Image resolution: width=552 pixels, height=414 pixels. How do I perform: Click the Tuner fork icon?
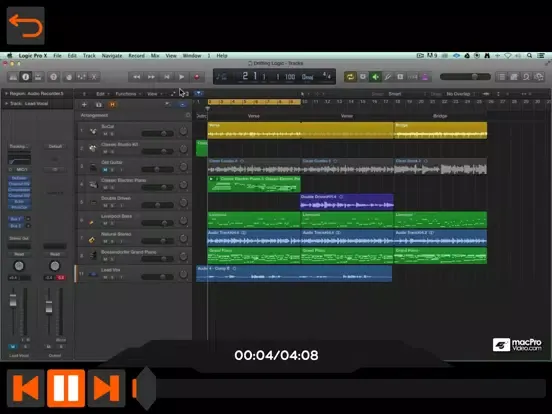(x=388, y=77)
